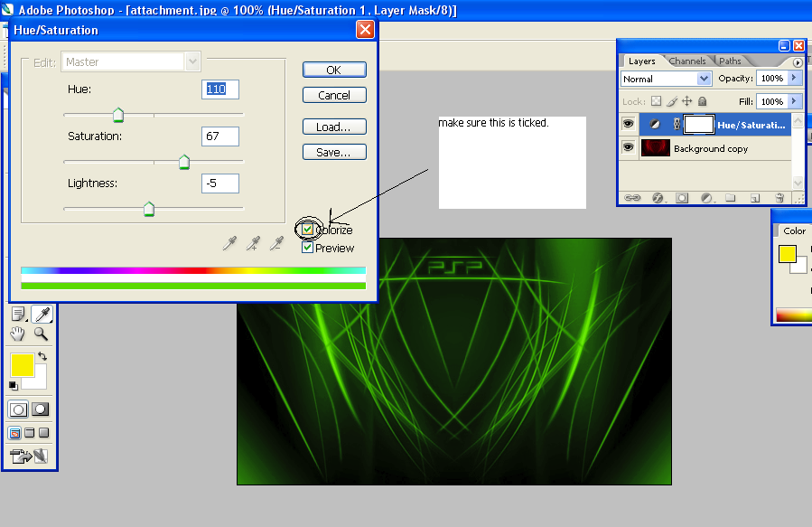Hide the Background copy layer
The width and height of the screenshot is (812, 527).
pos(628,147)
